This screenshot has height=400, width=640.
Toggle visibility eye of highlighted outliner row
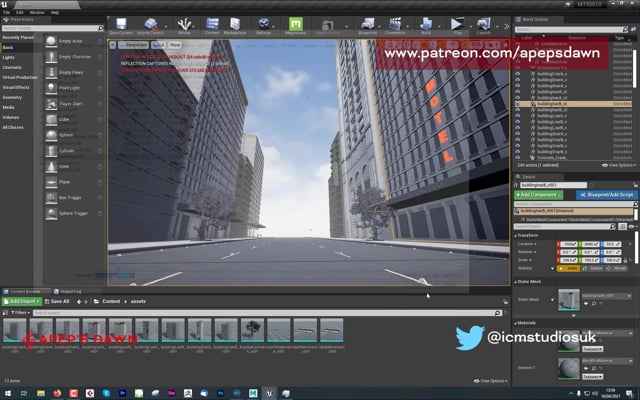[518, 104]
